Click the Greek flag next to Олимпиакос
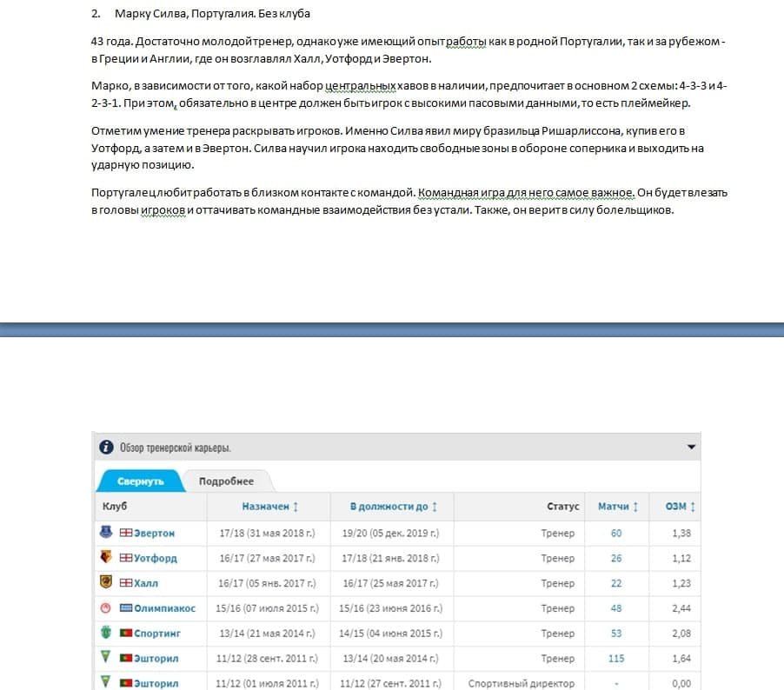This screenshot has width=784, height=690. pos(126,608)
